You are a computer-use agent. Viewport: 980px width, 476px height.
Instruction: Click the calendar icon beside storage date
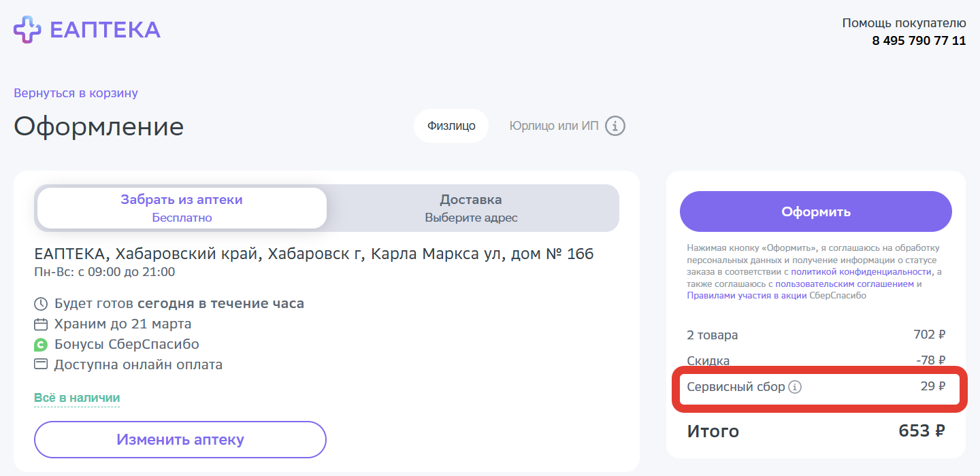(x=42, y=324)
